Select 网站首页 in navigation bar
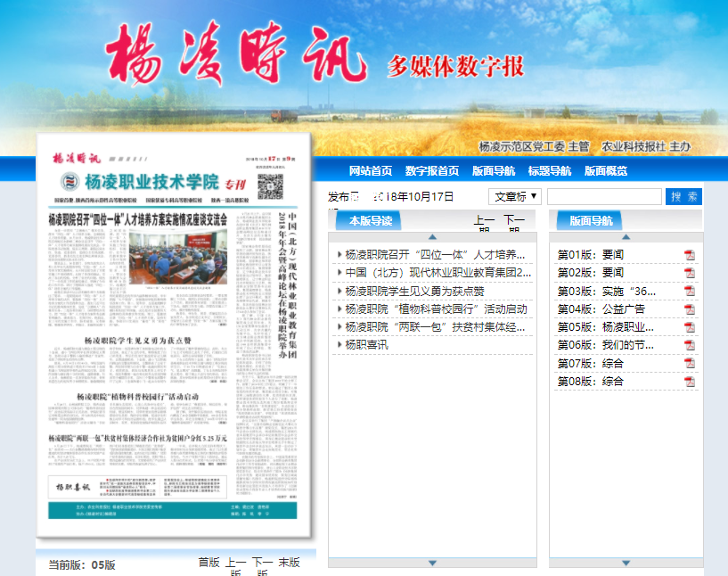This screenshot has width=728, height=576. coord(371,171)
